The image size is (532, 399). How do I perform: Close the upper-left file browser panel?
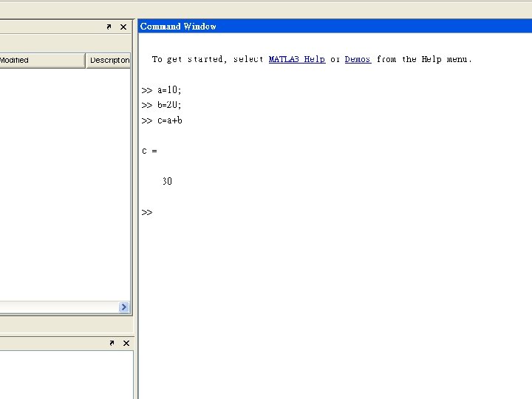pyautogui.click(x=123, y=27)
